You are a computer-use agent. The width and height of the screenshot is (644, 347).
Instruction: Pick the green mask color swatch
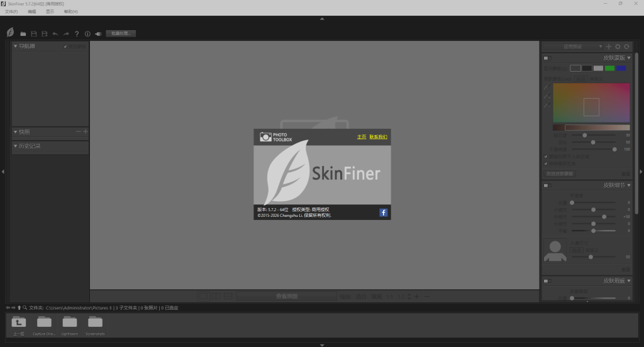(x=609, y=68)
